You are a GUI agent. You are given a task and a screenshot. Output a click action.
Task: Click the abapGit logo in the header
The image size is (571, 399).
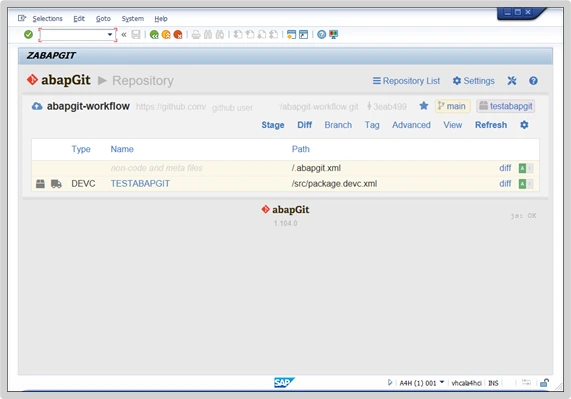click(59, 80)
